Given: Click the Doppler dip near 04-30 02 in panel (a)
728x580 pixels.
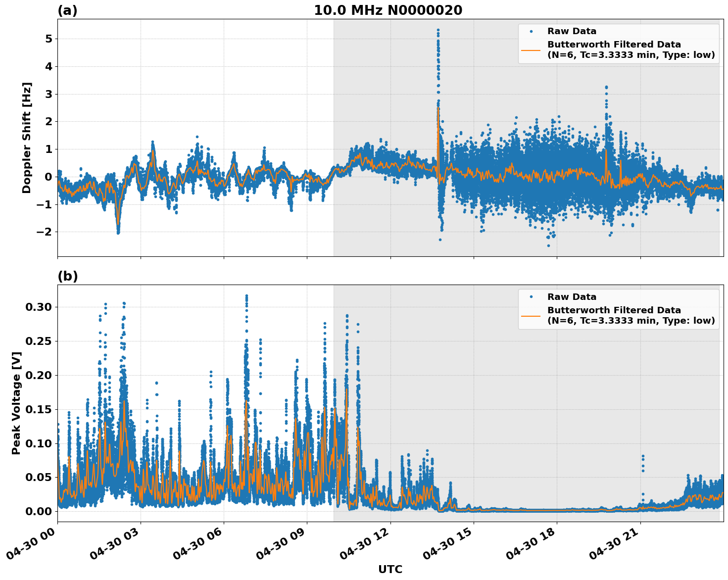Looking at the screenshot, I should [118, 232].
